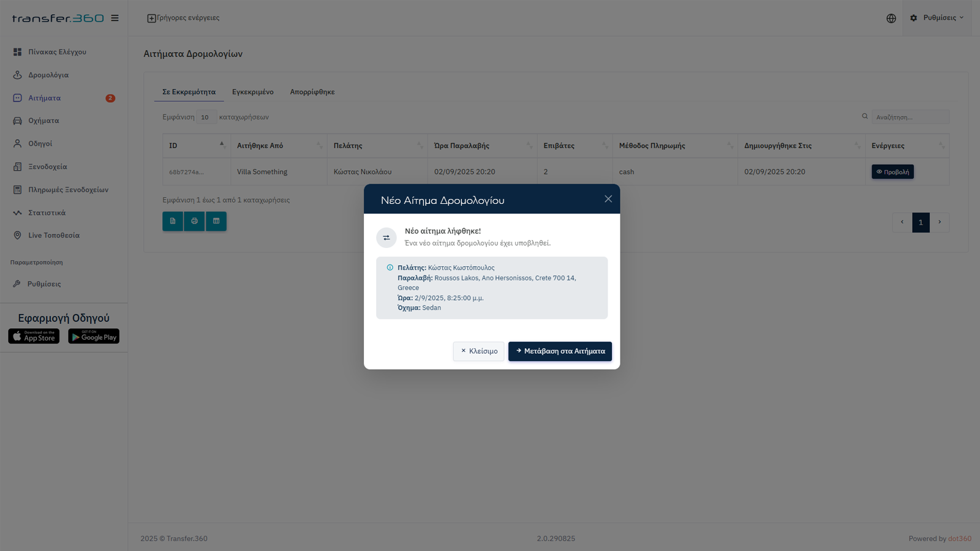The height and width of the screenshot is (551, 980).
Task: Click the print icon button below table
Action: tap(194, 221)
